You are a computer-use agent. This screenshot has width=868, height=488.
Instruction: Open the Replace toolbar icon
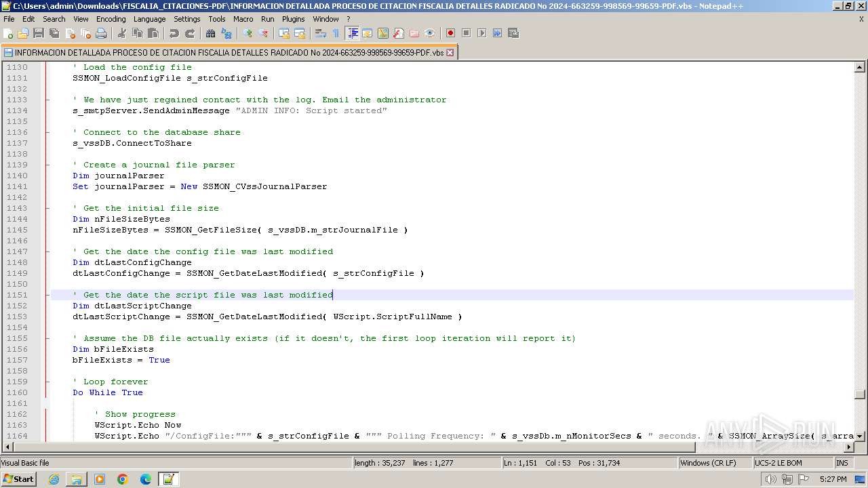226,33
